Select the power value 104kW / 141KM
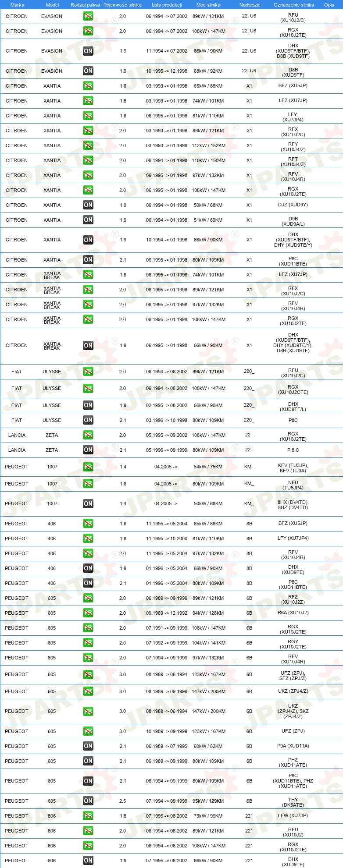The image size is (343, 868). pos(208,643)
